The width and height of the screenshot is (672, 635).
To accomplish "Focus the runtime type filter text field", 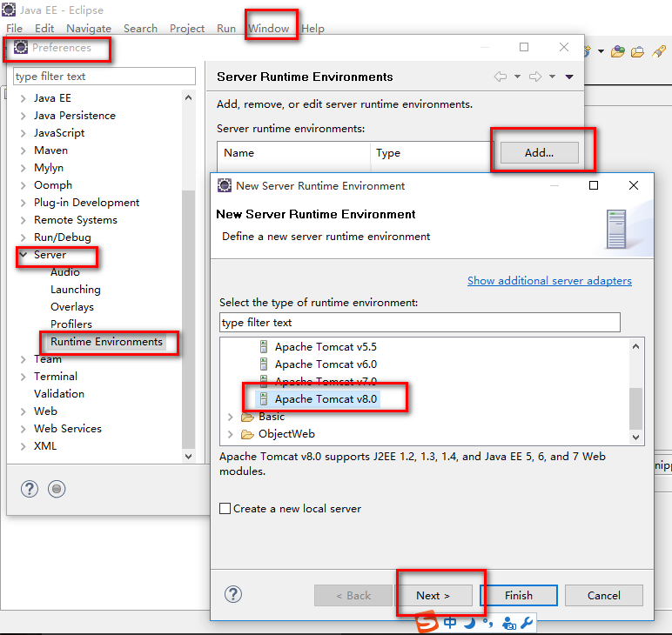I will (x=420, y=322).
